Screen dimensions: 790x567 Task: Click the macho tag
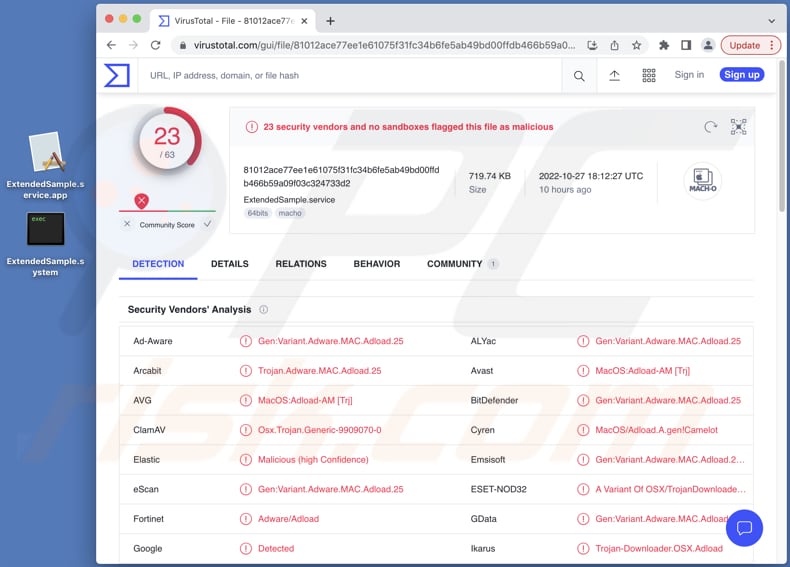(x=290, y=213)
